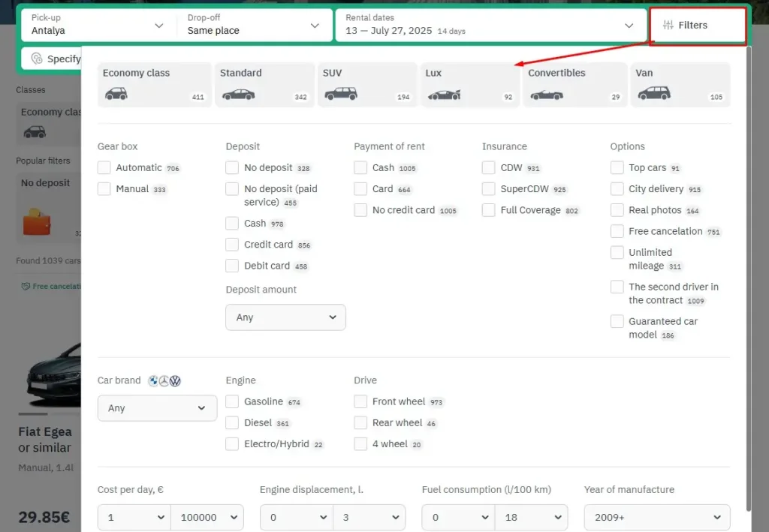Enable Guaranteed car model checkbox

point(617,321)
